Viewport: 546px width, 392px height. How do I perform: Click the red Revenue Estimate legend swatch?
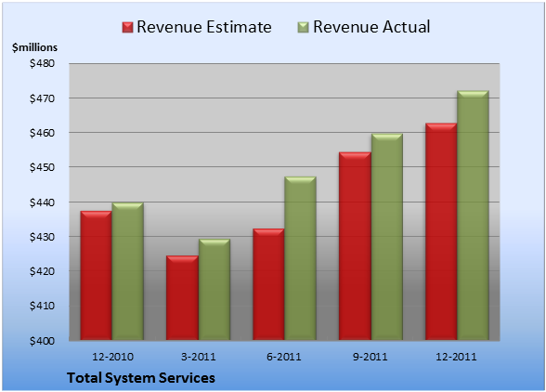point(128,28)
